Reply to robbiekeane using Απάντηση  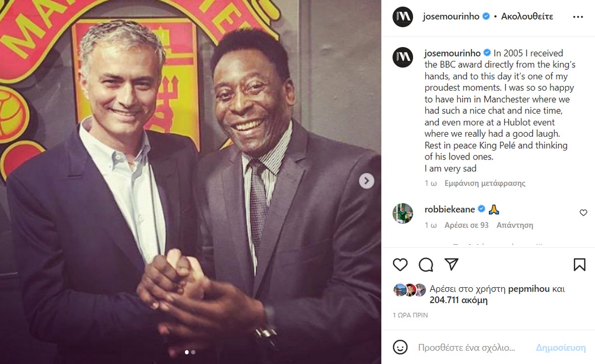[x=515, y=225]
